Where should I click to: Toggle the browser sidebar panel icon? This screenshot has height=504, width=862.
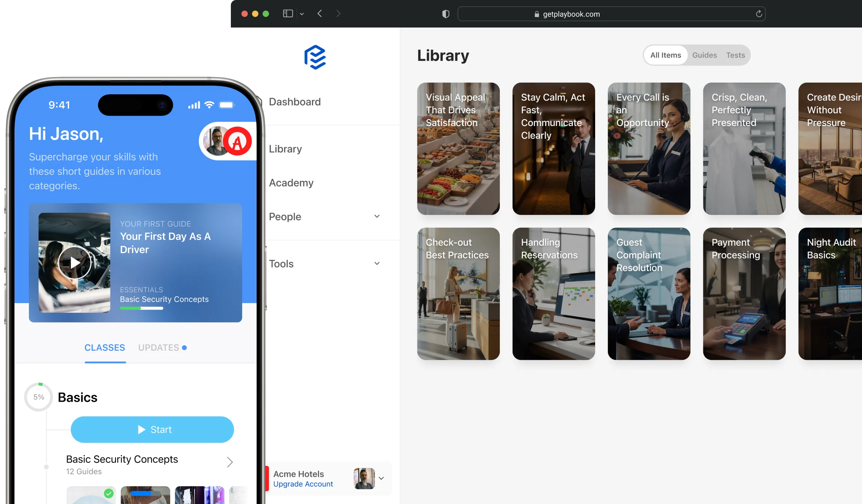click(x=287, y=13)
